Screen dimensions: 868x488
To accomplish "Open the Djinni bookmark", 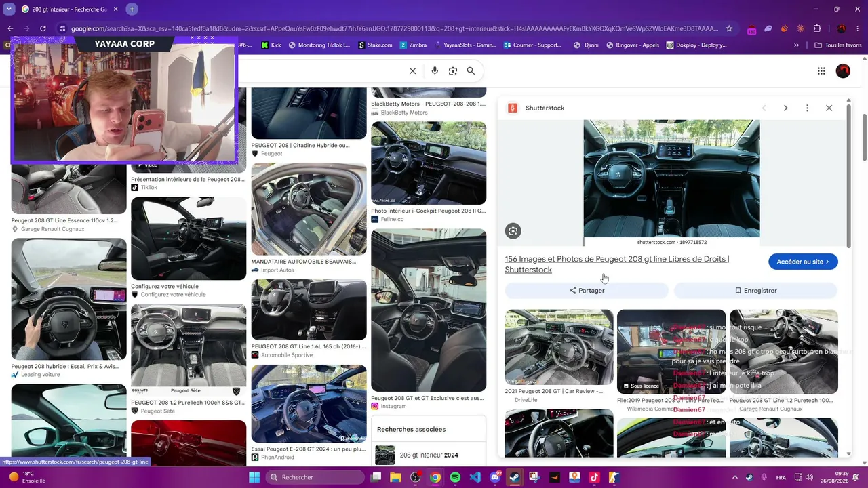I will coord(587,45).
